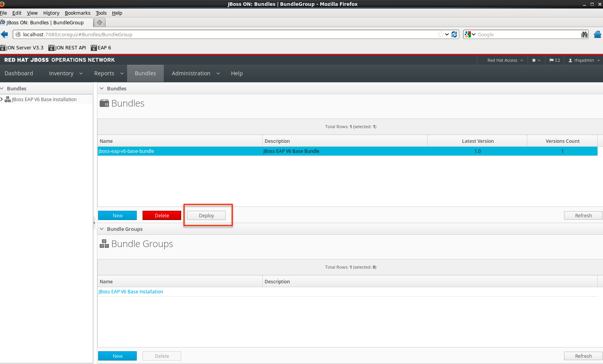Viewport: 603px width, 364px height.
Task: Select JBoss EAP V6 Base Installation in tree
Action: tap(44, 99)
